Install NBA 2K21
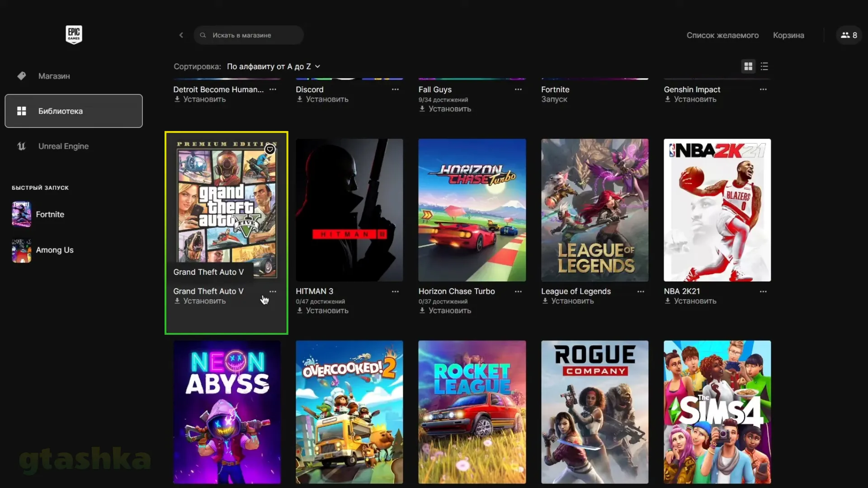Image resolution: width=868 pixels, height=488 pixels. click(x=691, y=301)
